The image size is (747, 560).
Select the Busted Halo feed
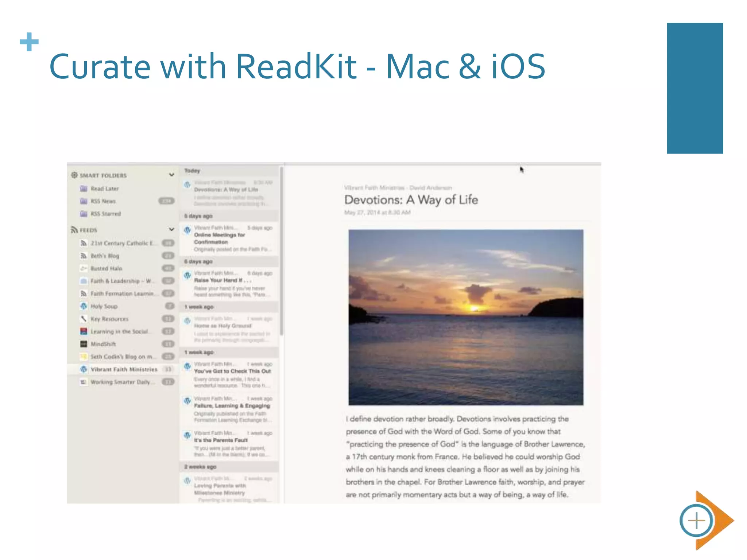coord(122,268)
